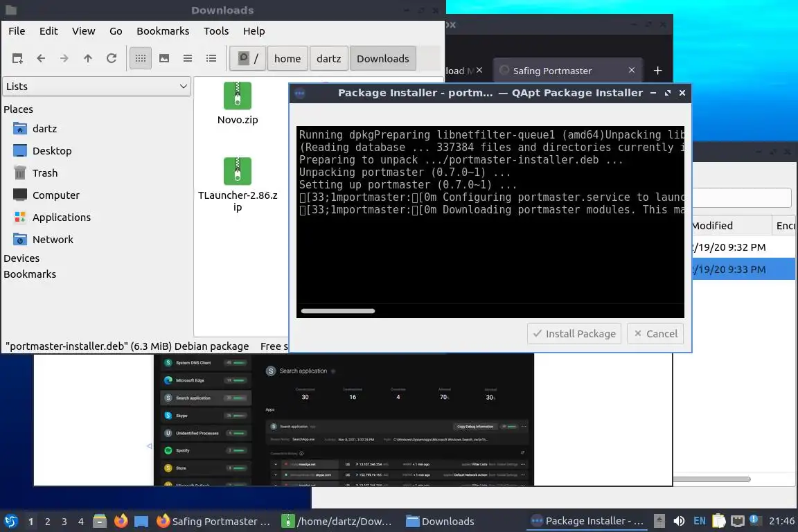Switch to thumbnail view mode
This screenshot has height=532, width=798.
[x=164, y=59]
